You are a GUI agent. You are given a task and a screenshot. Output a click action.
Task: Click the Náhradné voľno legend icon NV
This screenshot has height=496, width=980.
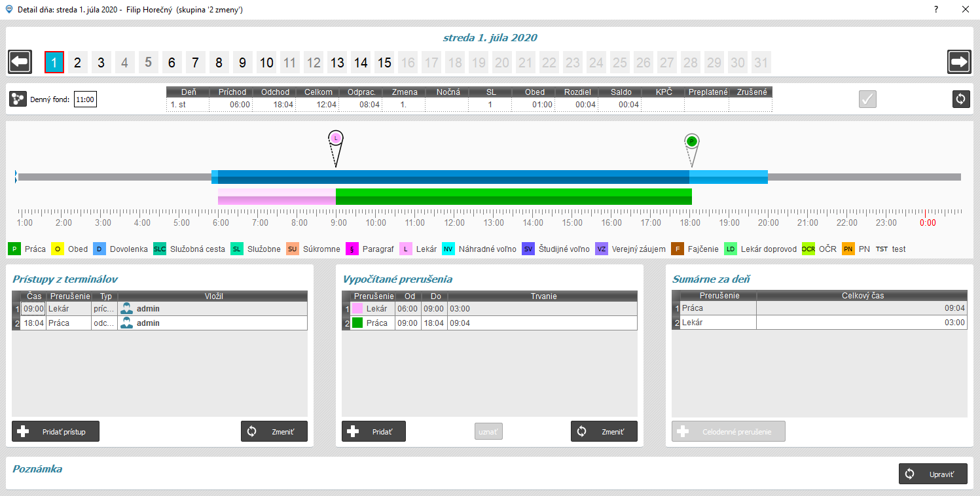coord(448,249)
